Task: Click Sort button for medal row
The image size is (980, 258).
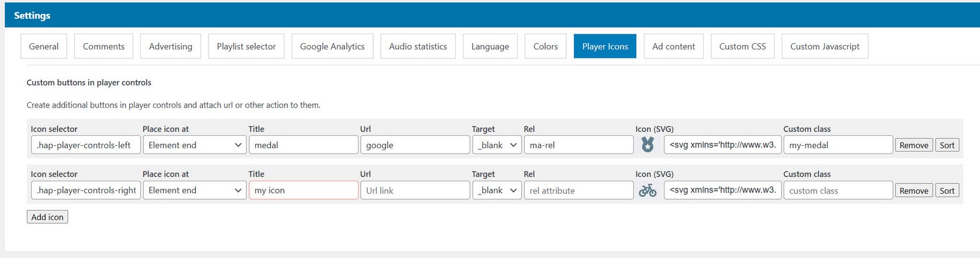Action: click(947, 145)
